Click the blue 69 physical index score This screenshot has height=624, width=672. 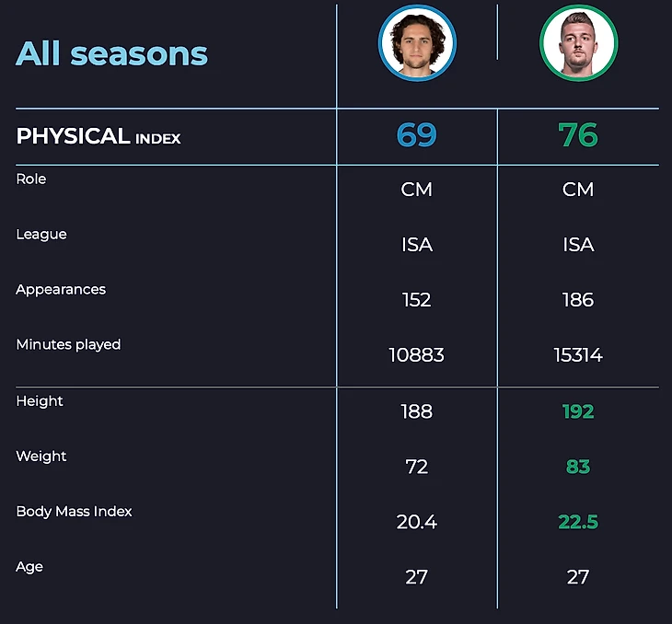416,135
